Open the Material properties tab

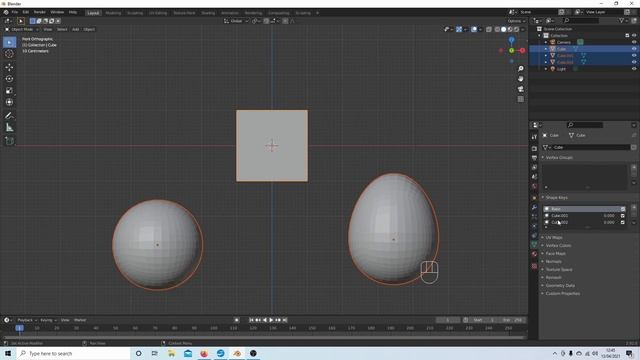(x=534, y=254)
